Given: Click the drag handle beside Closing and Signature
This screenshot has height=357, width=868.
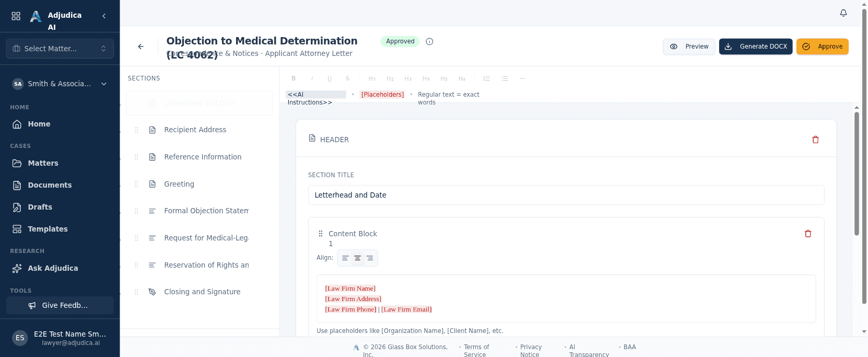Looking at the screenshot, I should (x=136, y=292).
